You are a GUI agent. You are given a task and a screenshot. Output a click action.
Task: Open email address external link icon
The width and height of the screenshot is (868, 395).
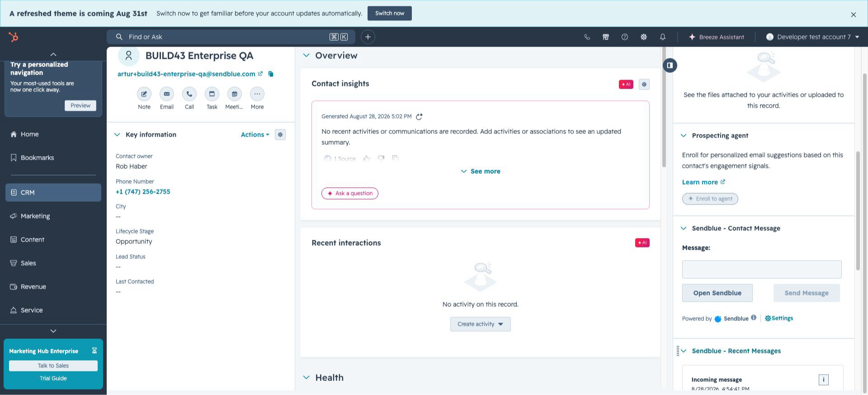click(260, 74)
